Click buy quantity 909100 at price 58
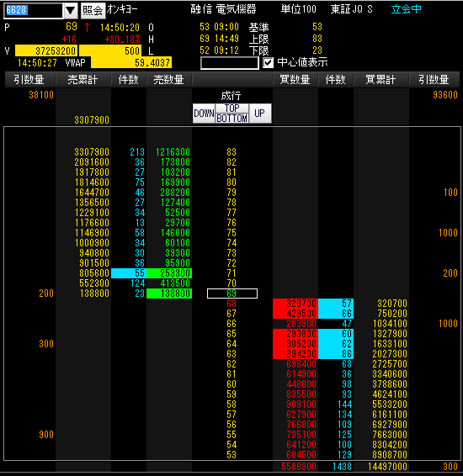 tap(301, 405)
